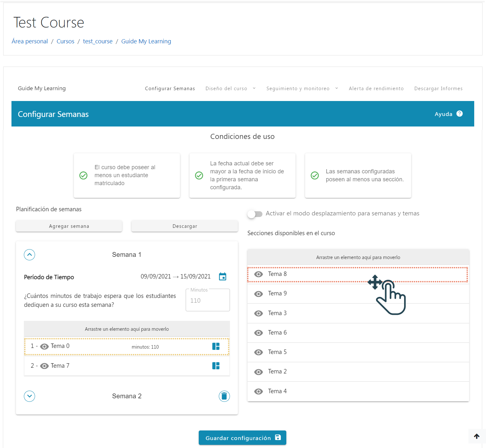Expand Semana 2 with chevron down
486x448 pixels.
[x=30, y=396]
